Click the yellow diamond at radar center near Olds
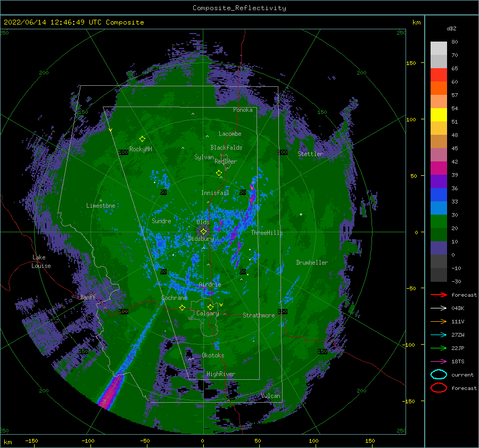Screen dimensions: 479x448 (x=203, y=232)
